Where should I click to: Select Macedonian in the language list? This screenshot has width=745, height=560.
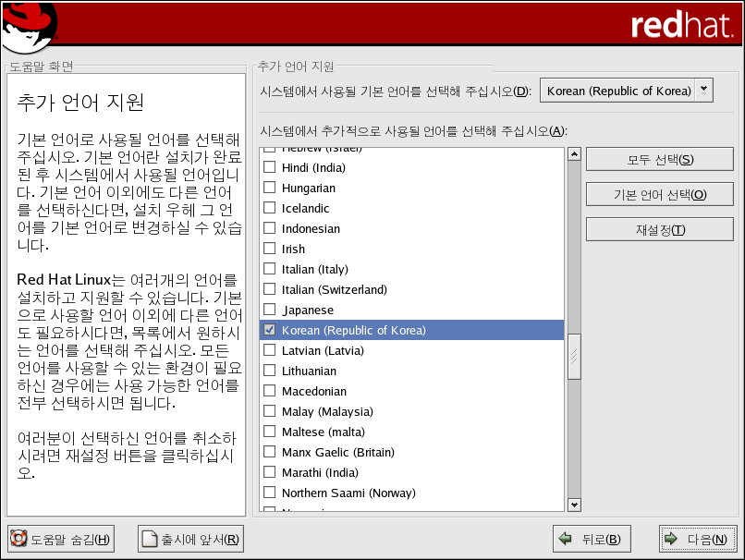[x=314, y=391]
